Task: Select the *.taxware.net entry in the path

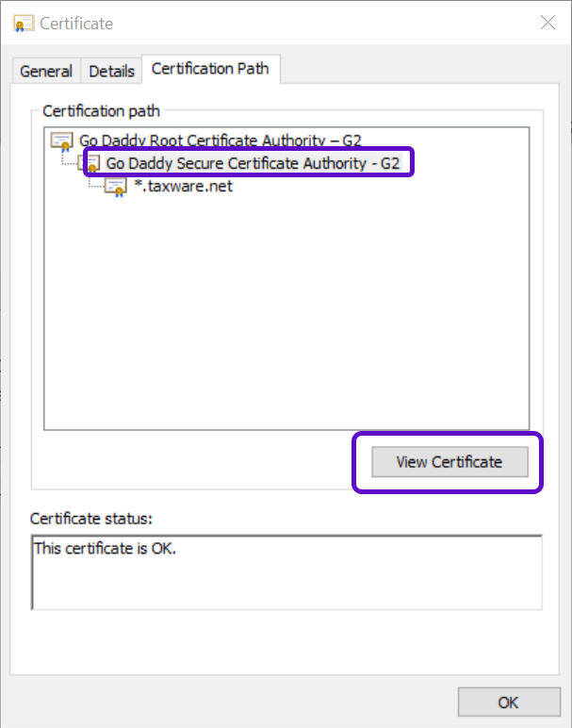Action: click(x=183, y=186)
